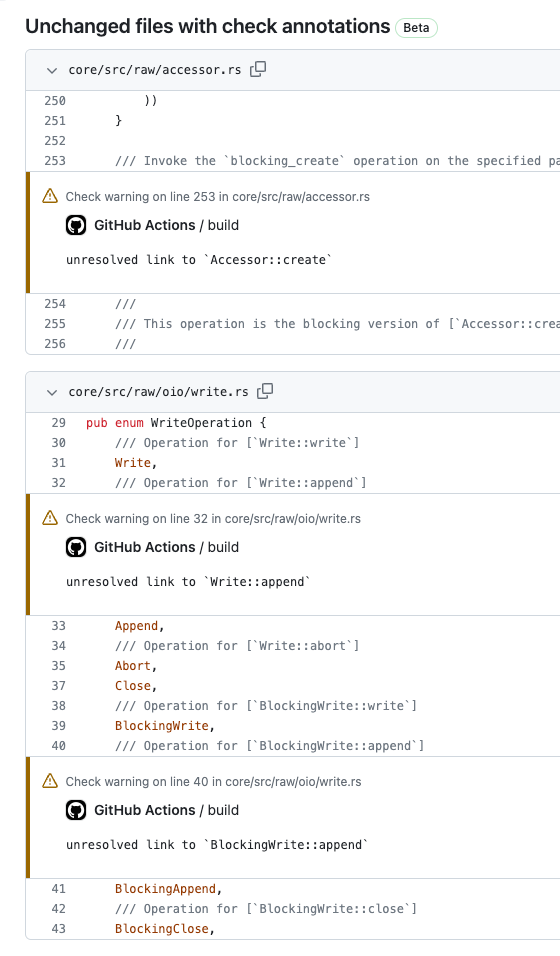This screenshot has height=956, width=560.
Task: Select line number 43 in write.rs
Action: [58, 929]
